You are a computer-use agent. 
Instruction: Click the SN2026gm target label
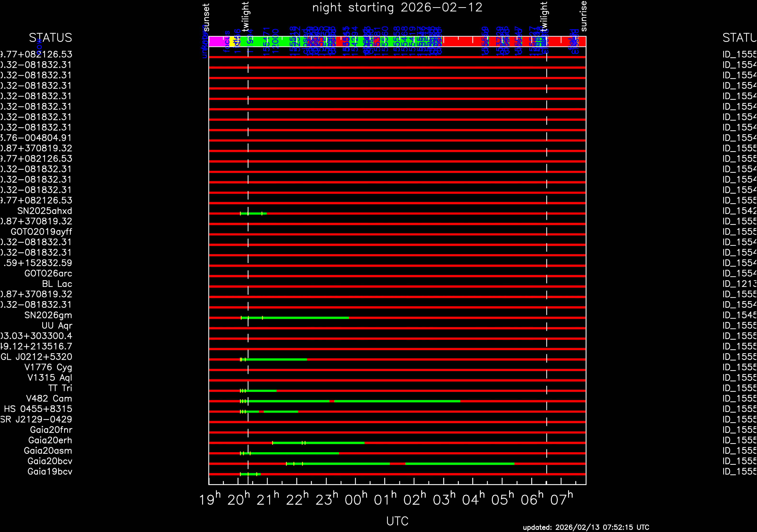[48, 315]
